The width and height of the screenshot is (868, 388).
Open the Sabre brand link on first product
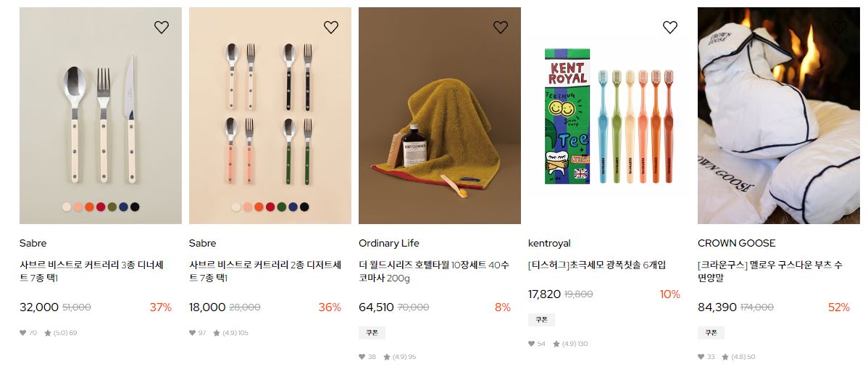point(33,244)
